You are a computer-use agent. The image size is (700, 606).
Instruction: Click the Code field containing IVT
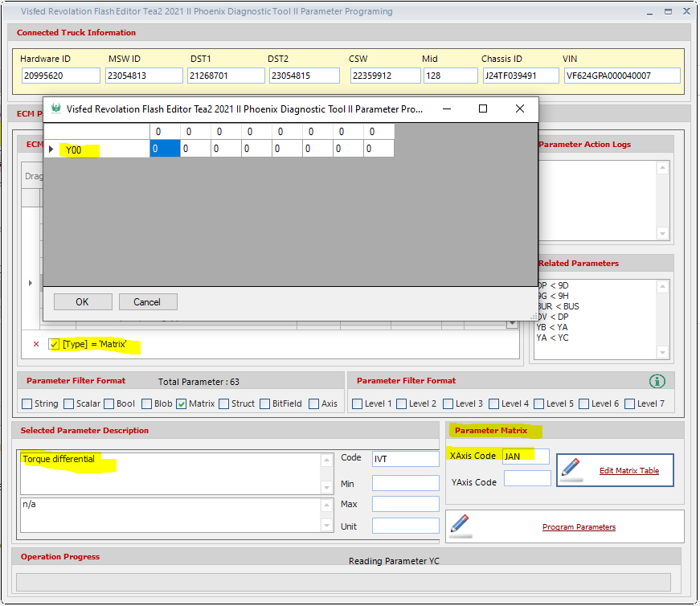(x=406, y=459)
